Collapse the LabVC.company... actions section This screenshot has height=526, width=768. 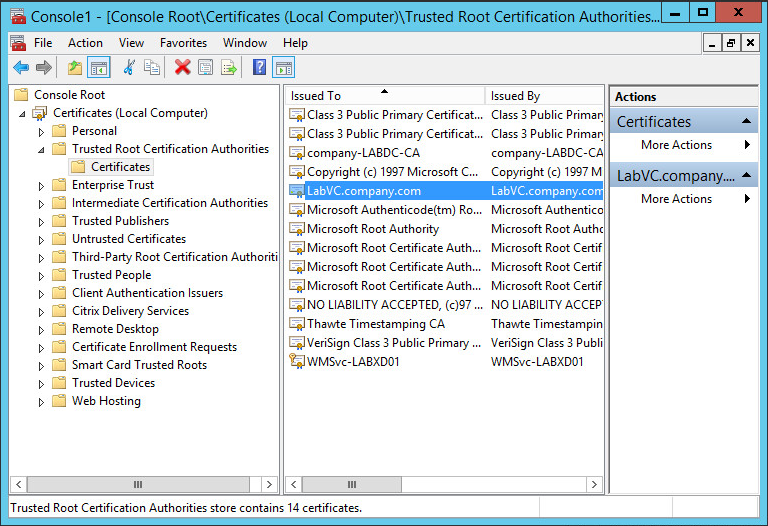click(746, 175)
